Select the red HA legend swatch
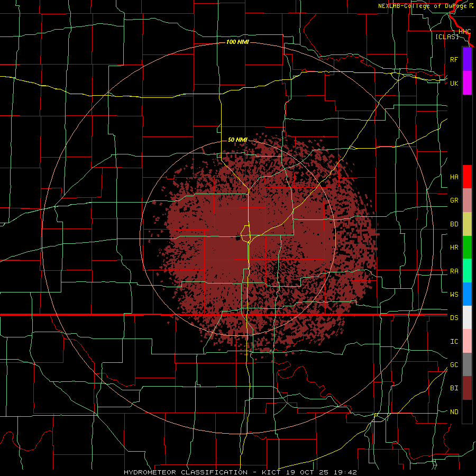The height and width of the screenshot is (476, 476). pos(467,177)
